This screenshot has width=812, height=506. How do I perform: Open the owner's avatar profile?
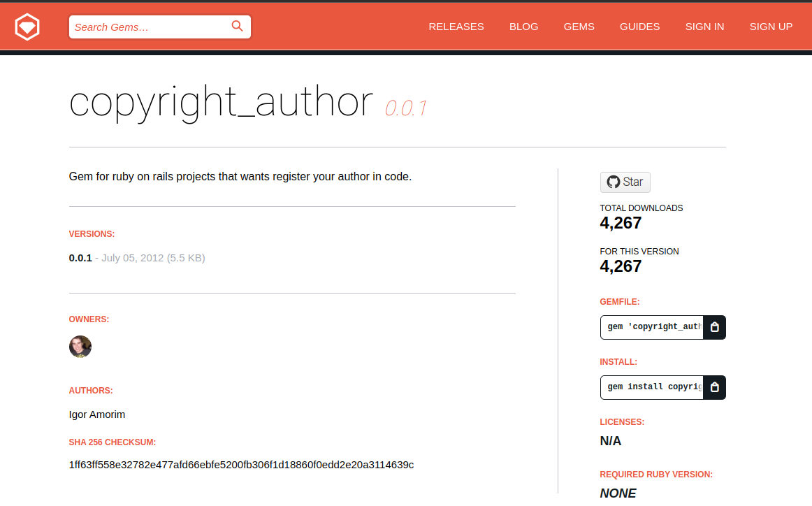coord(80,347)
